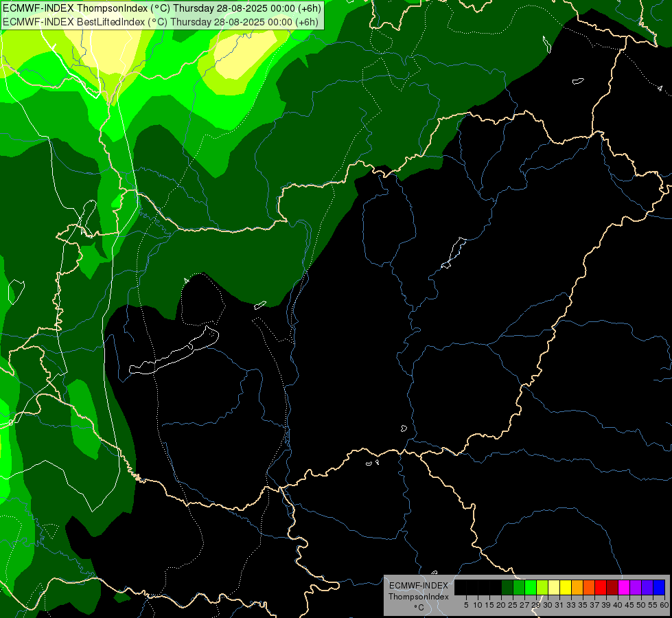Click the legend scale value 35
The width and height of the screenshot is (672, 618).
coord(583,605)
